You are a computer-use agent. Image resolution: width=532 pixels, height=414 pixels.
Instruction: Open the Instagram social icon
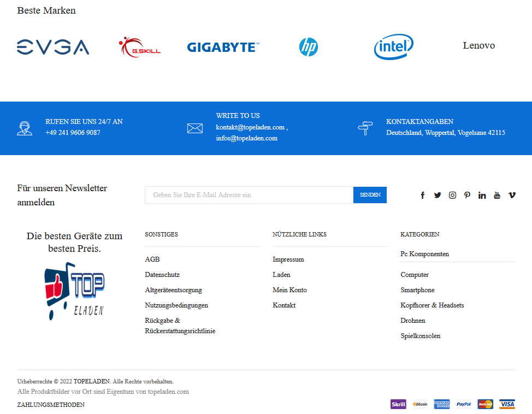(452, 195)
